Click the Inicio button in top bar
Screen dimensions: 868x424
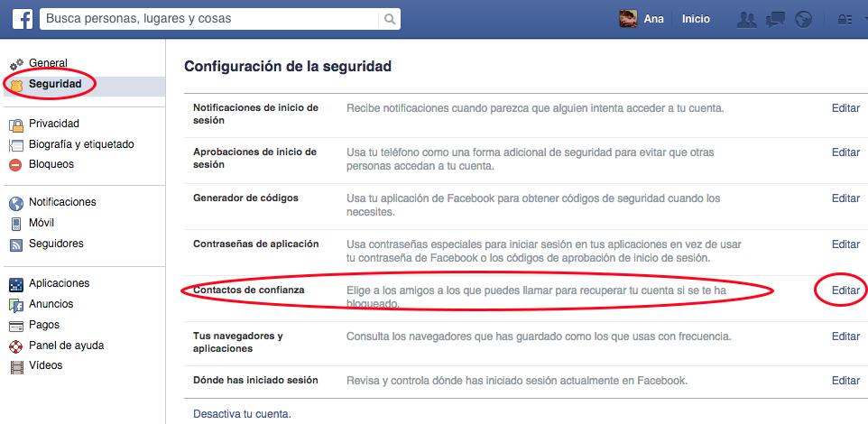[x=696, y=19]
